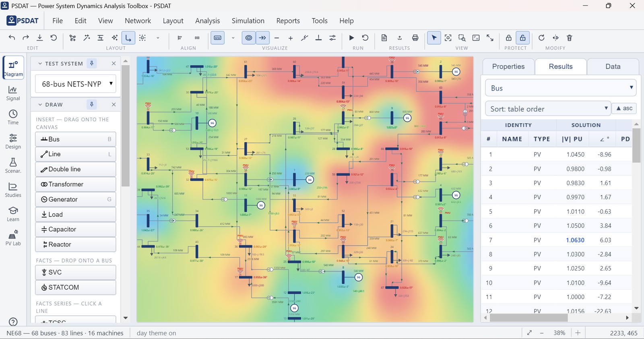The image size is (644, 339).
Task: Open the PV Lab in left sidebar
Action: tap(13, 238)
